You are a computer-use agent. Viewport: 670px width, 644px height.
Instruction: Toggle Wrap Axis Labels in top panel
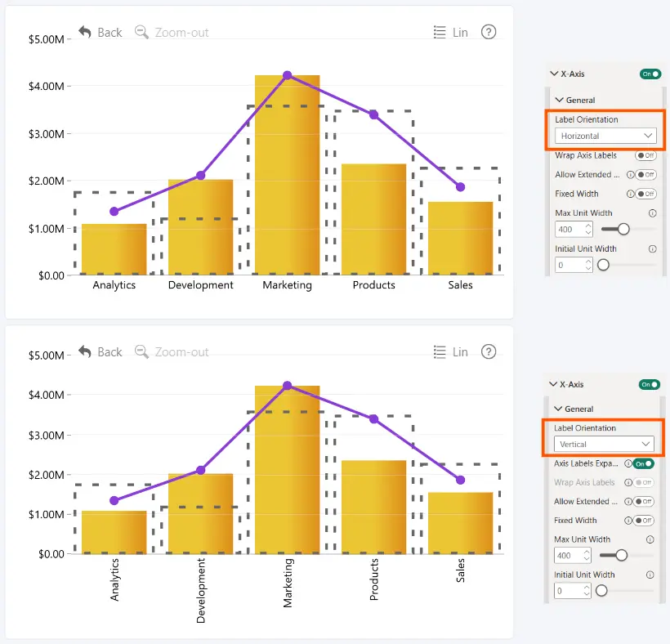(645, 155)
